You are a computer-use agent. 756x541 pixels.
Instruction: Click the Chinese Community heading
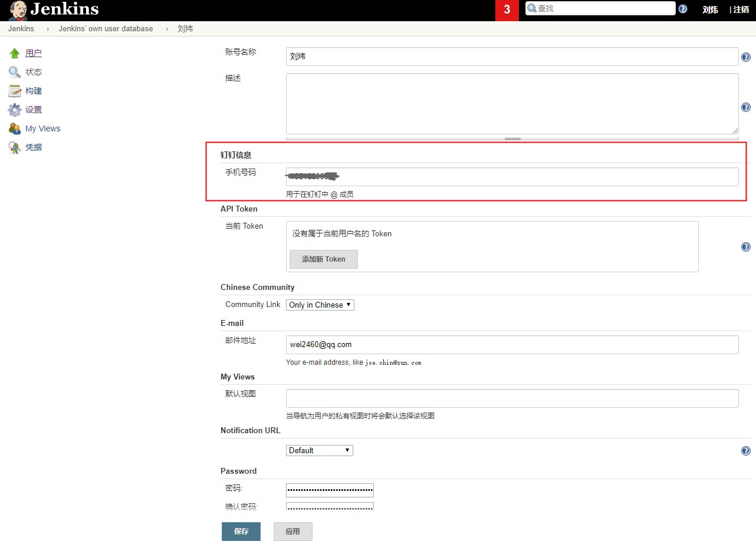coord(258,288)
